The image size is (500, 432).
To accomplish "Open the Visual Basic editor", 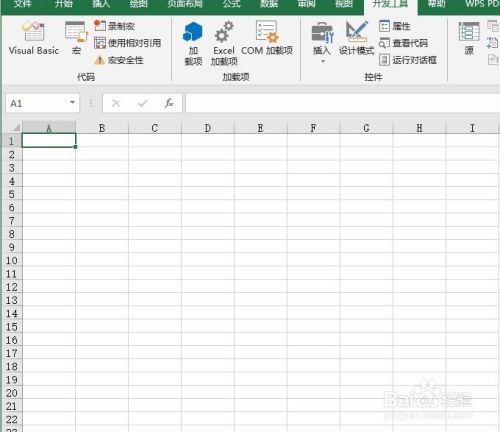I will 34,38.
